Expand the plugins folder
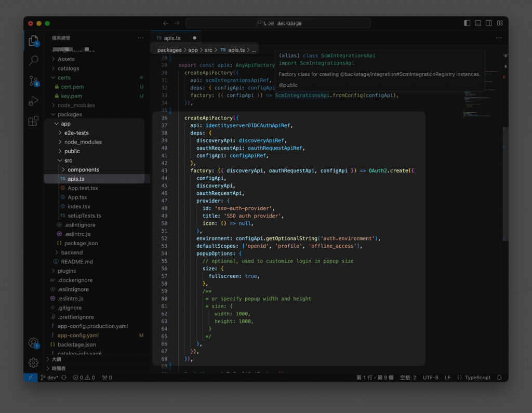The width and height of the screenshot is (532, 413). click(66, 271)
